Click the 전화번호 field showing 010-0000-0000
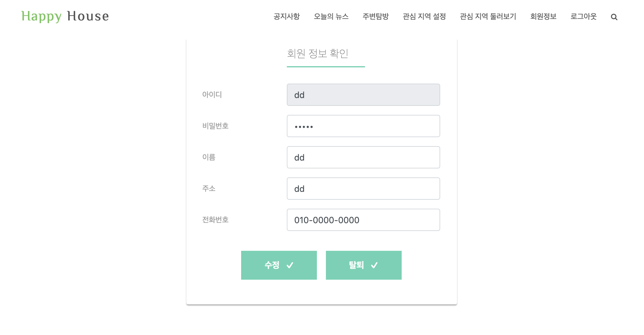 coord(363,220)
